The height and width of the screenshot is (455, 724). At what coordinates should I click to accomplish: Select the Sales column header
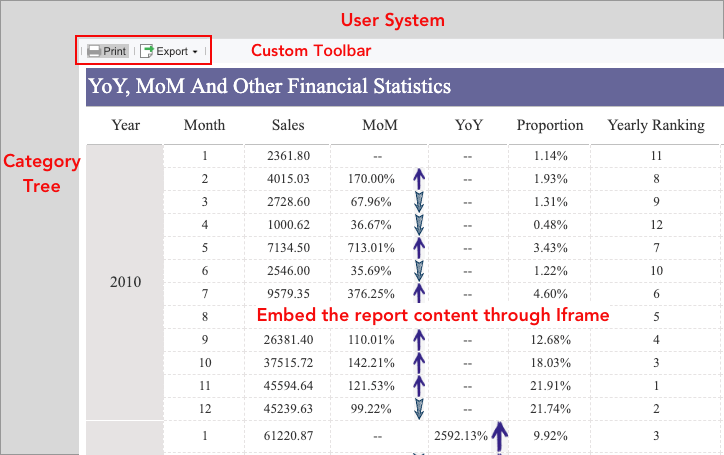coord(288,125)
